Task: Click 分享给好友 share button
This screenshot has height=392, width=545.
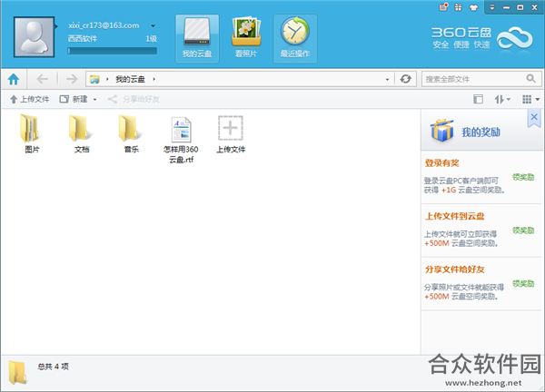Action: tap(134, 99)
